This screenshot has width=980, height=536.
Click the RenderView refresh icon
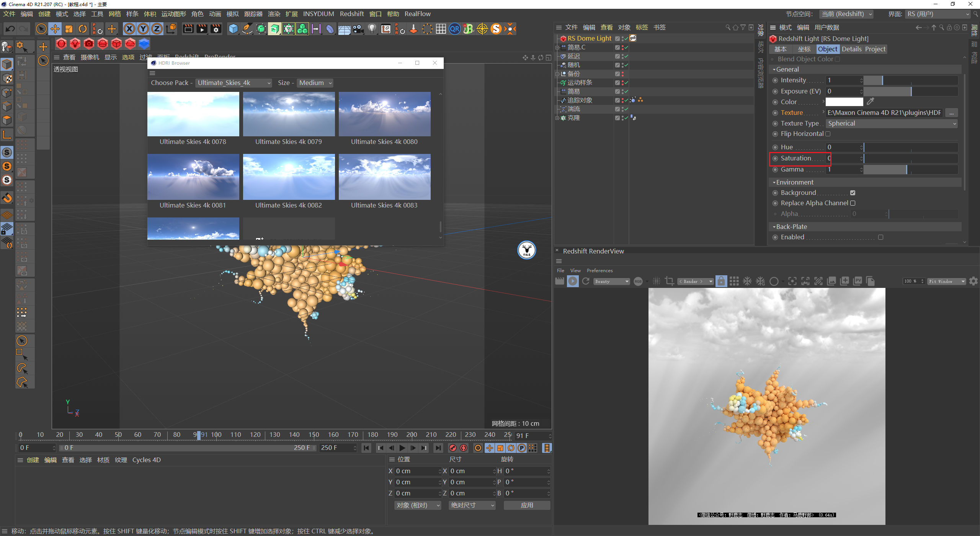(x=586, y=281)
